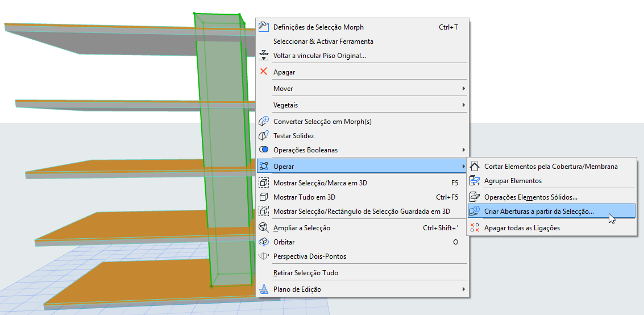Click the roof trim icon in submenu

(x=475, y=167)
